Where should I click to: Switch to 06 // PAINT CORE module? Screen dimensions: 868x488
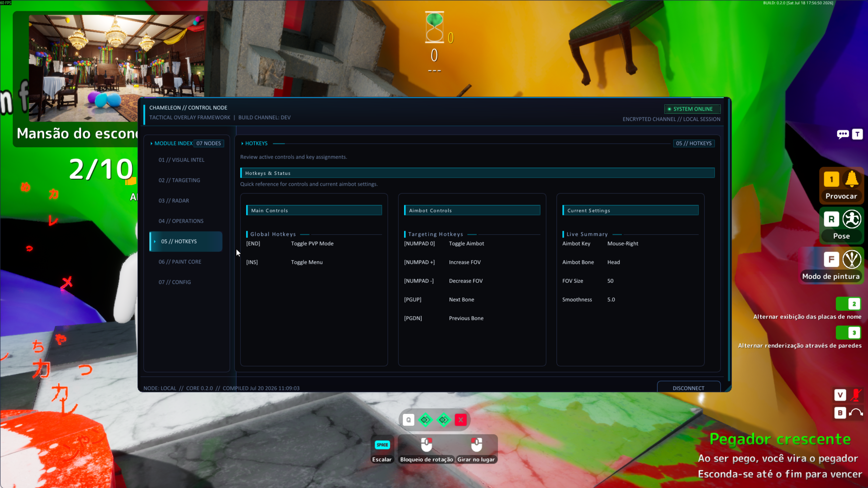pos(180,262)
